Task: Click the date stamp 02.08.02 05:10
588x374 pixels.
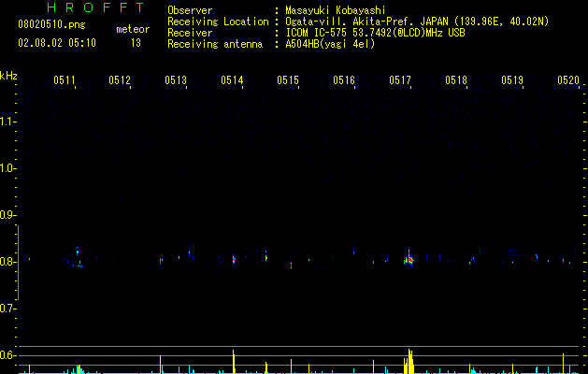Action: click(57, 43)
